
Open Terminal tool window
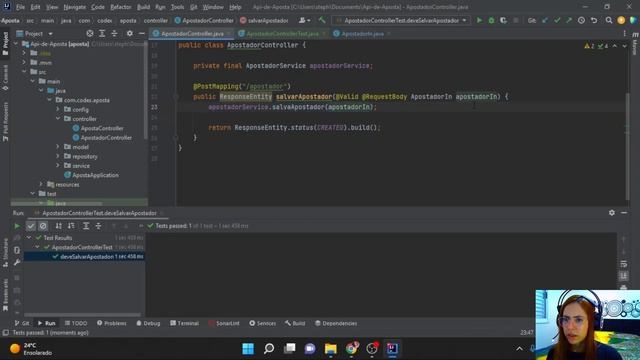(x=184, y=323)
